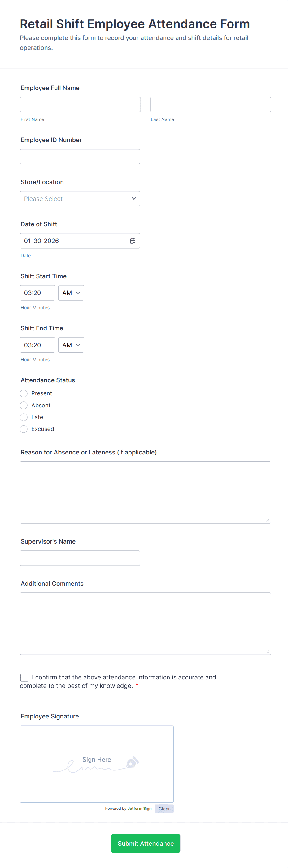Screen dimensions: 288x868
Task: Focus the Employee ID Number field
Action: [x=80, y=156]
